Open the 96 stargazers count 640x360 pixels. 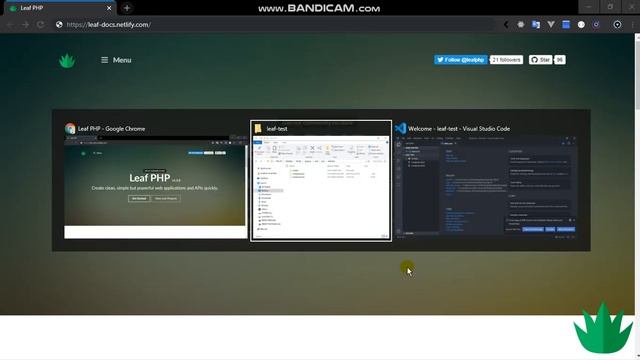tap(560, 60)
